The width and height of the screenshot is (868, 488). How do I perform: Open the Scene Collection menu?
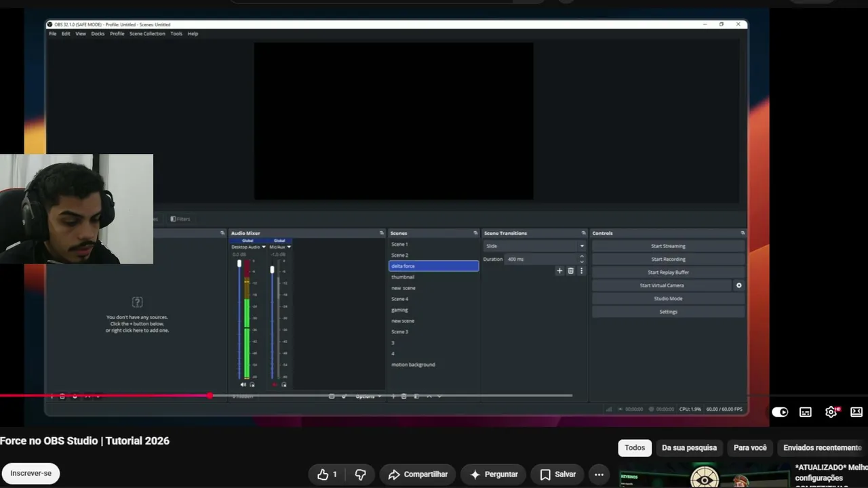coord(147,33)
